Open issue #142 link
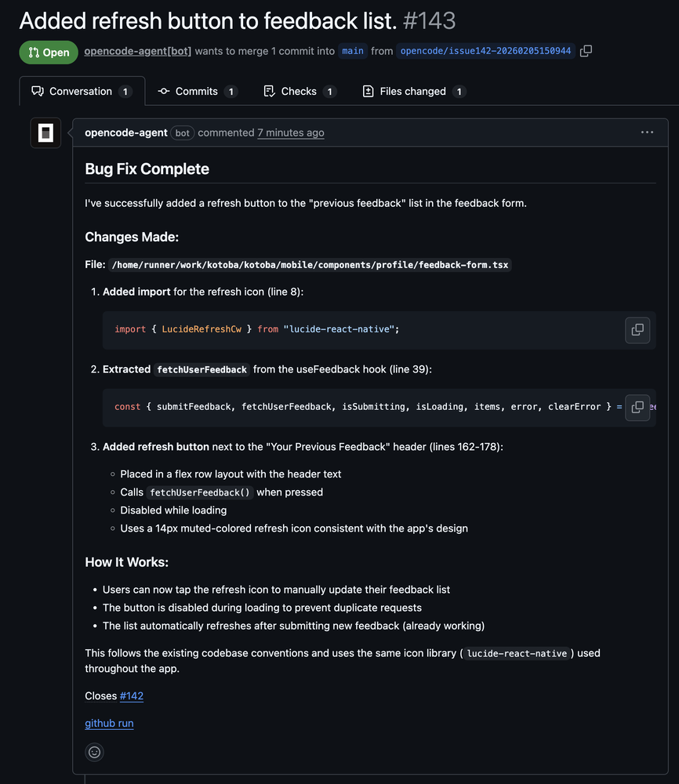Screen dimensions: 679x784 pos(131,695)
